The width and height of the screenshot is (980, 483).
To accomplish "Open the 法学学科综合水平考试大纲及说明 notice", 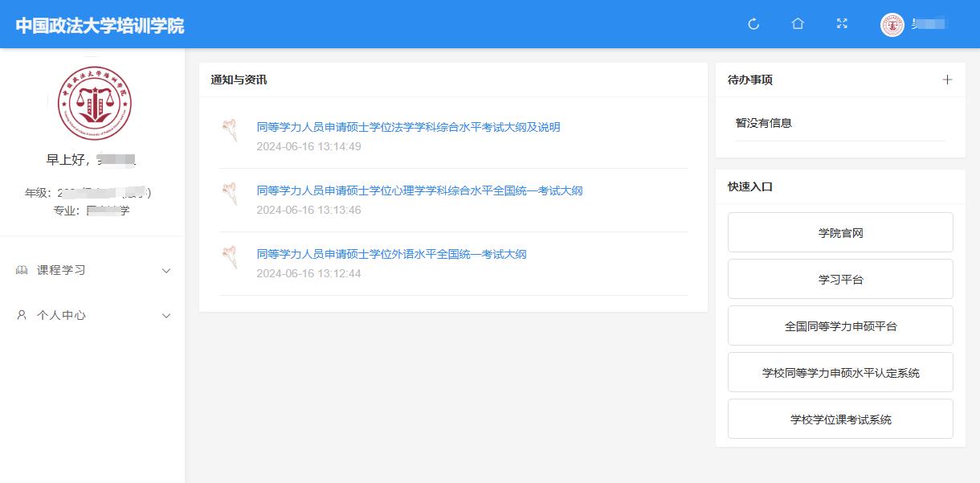I will [408, 127].
